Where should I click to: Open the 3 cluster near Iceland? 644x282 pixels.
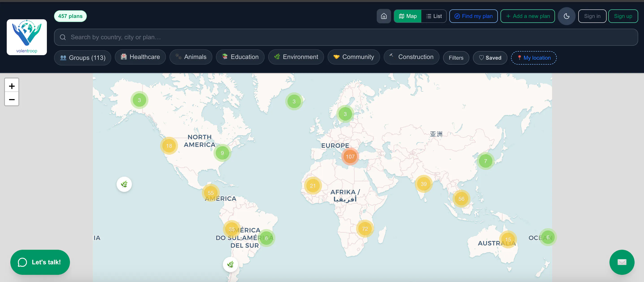294,101
